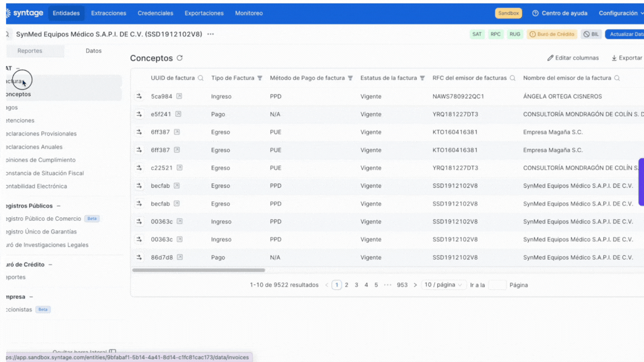Filter by Estatus de la factura

[x=422, y=78]
